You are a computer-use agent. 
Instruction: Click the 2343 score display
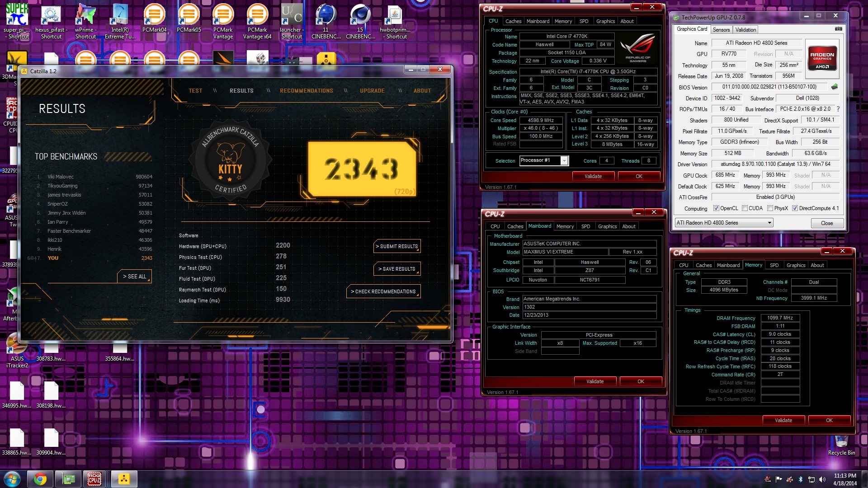[362, 169]
